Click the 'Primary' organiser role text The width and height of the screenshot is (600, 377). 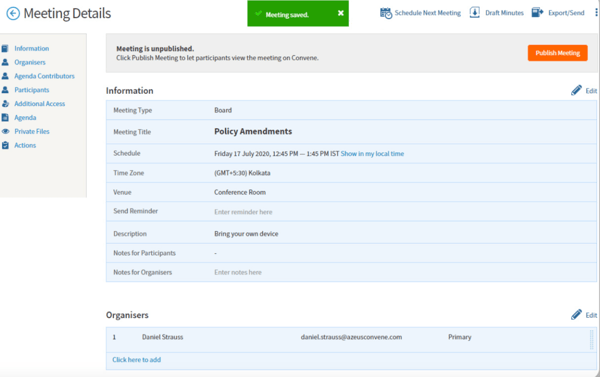point(460,337)
